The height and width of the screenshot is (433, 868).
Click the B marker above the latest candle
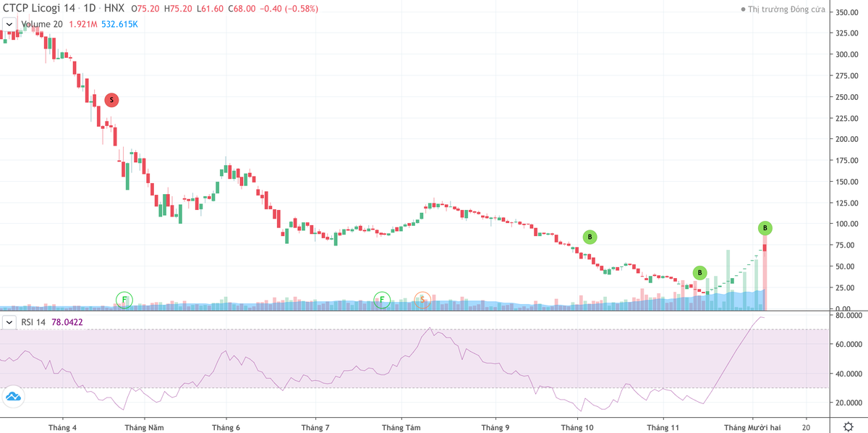[x=765, y=228]
